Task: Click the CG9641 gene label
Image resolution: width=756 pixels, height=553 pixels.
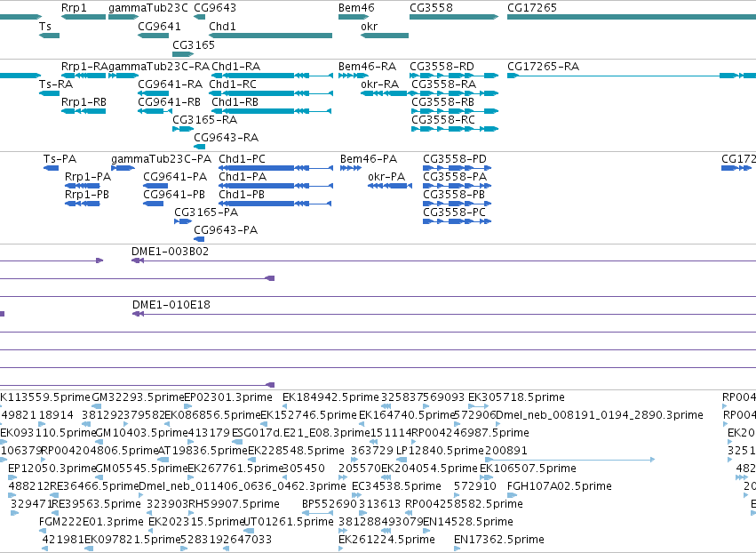Action: point(159,26)
